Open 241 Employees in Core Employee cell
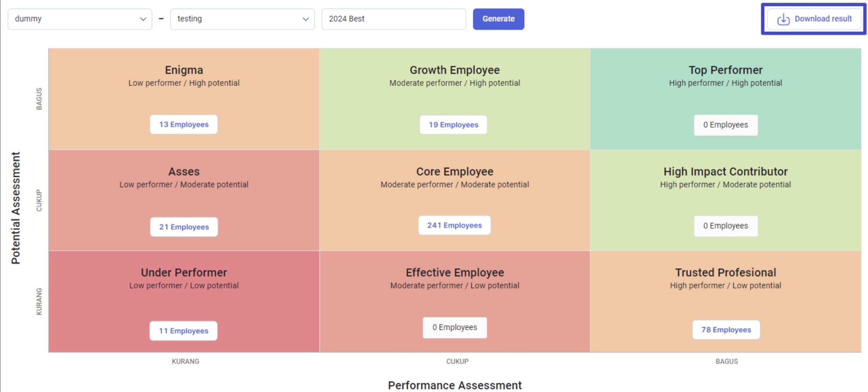The image size is (868, 392). (454, 225)
